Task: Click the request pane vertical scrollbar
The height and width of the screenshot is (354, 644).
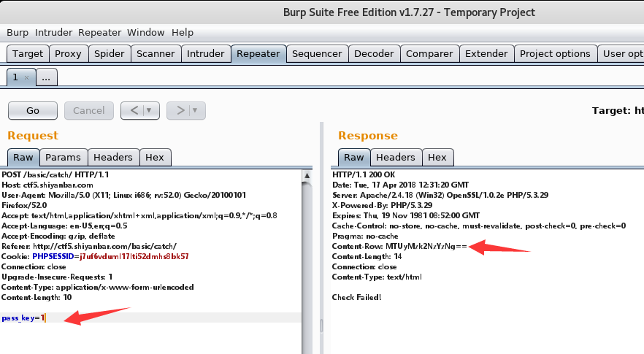Action: [307, 267]
